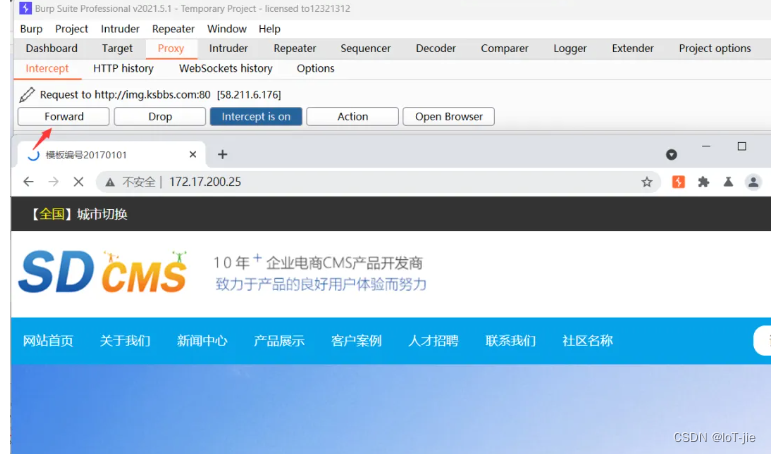This screenshot has width=771, height=454.
Task: Open 新闻中心 in site navigation
Action: point(202,340)
